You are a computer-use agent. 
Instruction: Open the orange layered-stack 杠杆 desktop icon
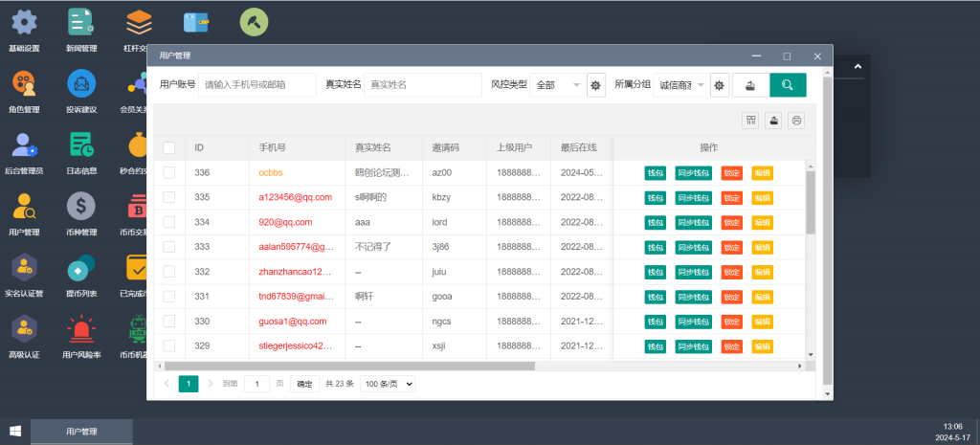point(139,23)
